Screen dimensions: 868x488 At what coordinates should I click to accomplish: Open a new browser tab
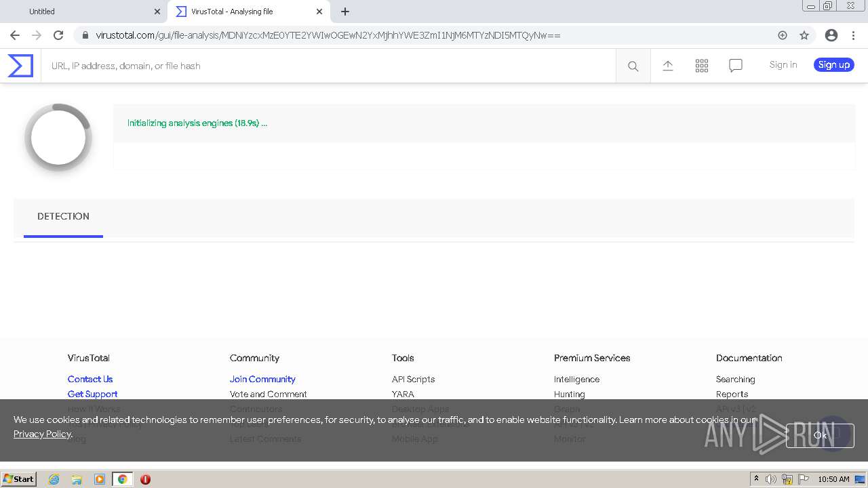[345, 12]
